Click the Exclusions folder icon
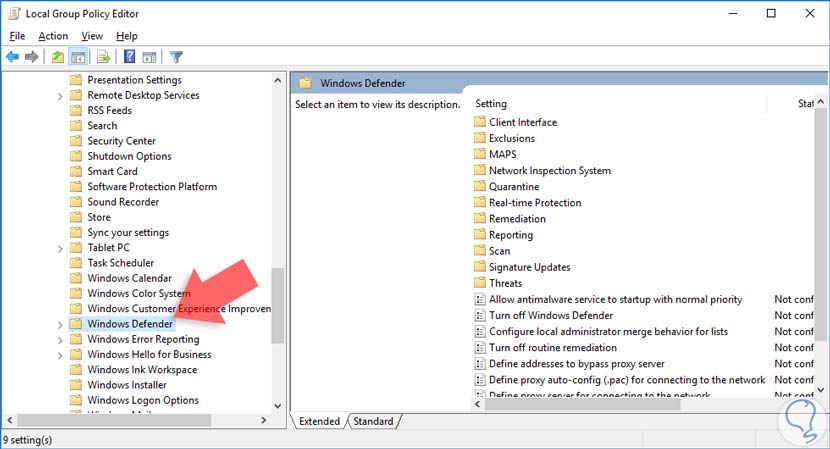The height and width of the screenshot is (449, 830). pyautogui.click(x=480, y=138)
